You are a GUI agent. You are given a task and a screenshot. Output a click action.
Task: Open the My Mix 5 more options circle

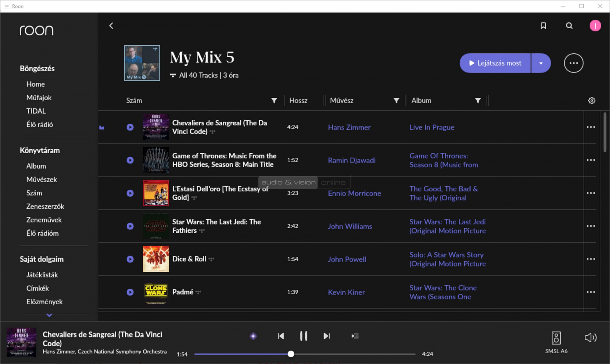click(x=573, y=63)
